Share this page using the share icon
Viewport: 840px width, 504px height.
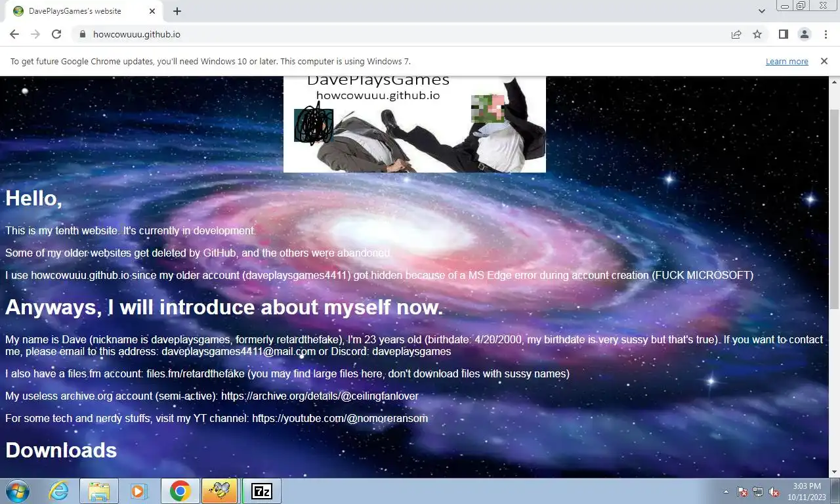(736, 34)
